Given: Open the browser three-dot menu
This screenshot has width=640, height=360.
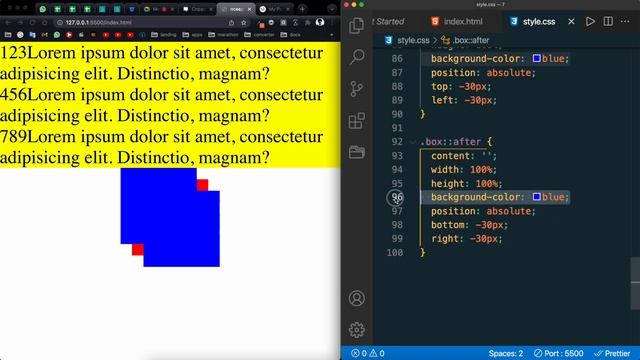Looking at the screenshot, I should pos(333,22).
